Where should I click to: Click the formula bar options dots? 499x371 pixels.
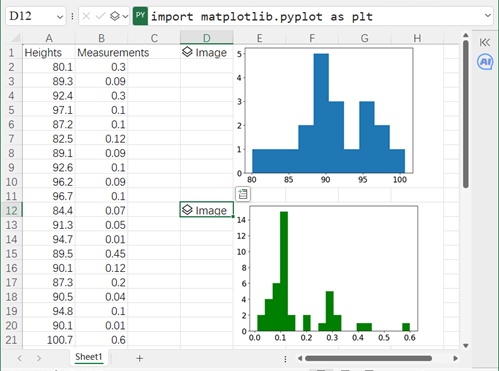pyautogui.click(x=72, y=16)
